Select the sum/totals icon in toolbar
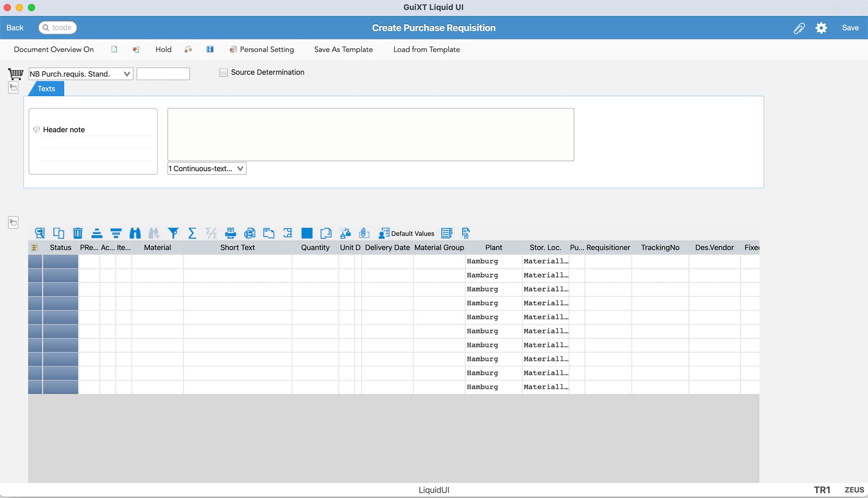Viewport: 868px width, 498px height. click(191, 233)
